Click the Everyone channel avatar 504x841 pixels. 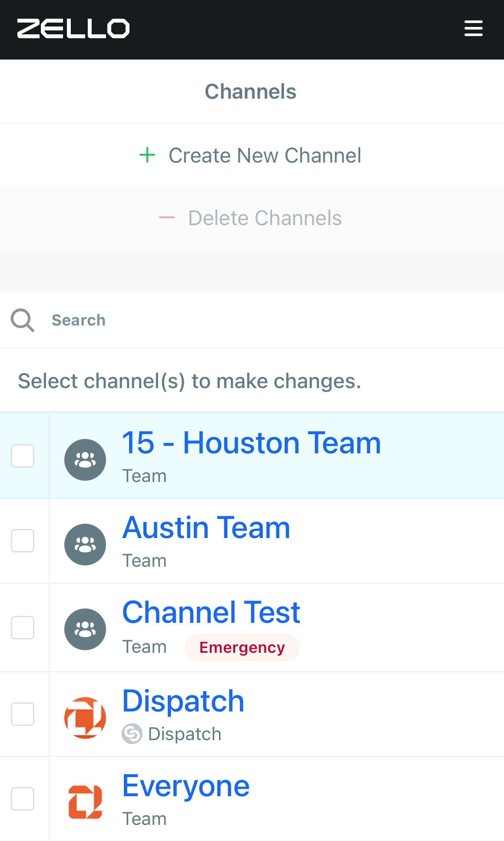coord(85,802)
